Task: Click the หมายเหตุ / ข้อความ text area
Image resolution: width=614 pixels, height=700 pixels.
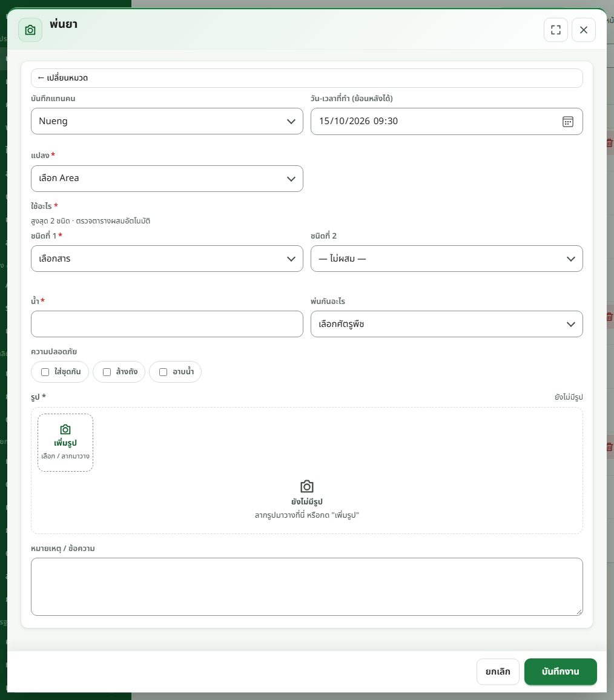Action: pos(307,587)
